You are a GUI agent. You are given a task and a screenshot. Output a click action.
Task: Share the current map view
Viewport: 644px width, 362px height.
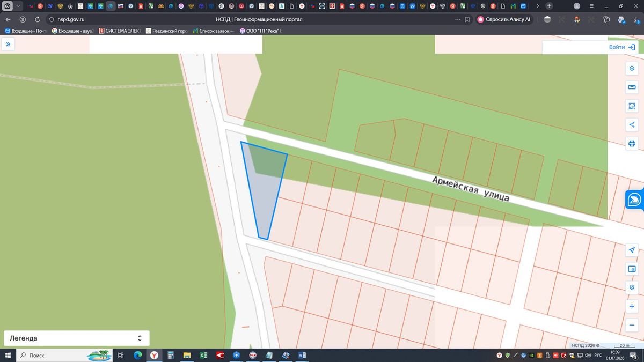pos(632,125)
